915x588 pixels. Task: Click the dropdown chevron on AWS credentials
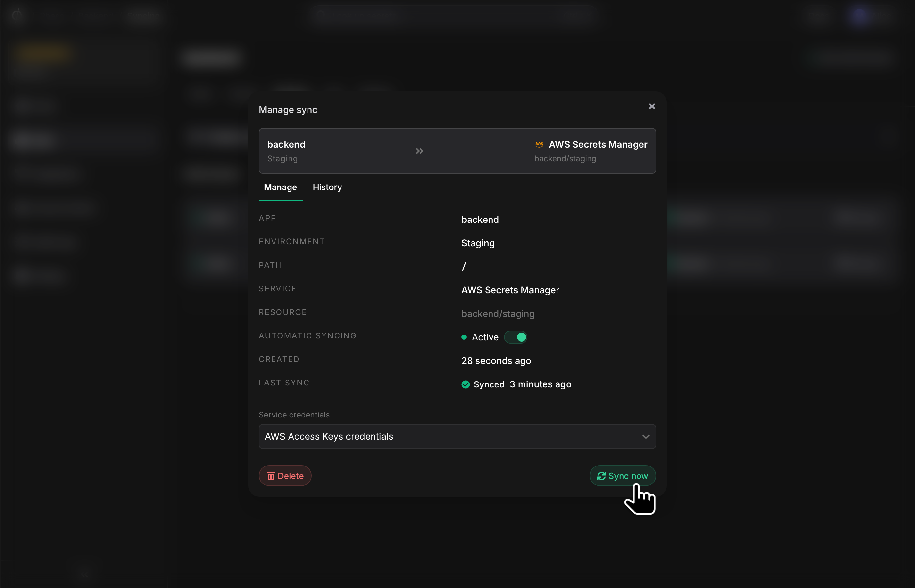point(646,437)
